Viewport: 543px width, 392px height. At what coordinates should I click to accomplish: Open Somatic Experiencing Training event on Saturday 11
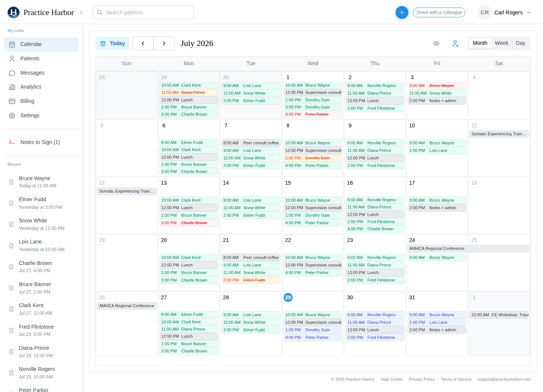pyautogui.click(x=499, y=134)
